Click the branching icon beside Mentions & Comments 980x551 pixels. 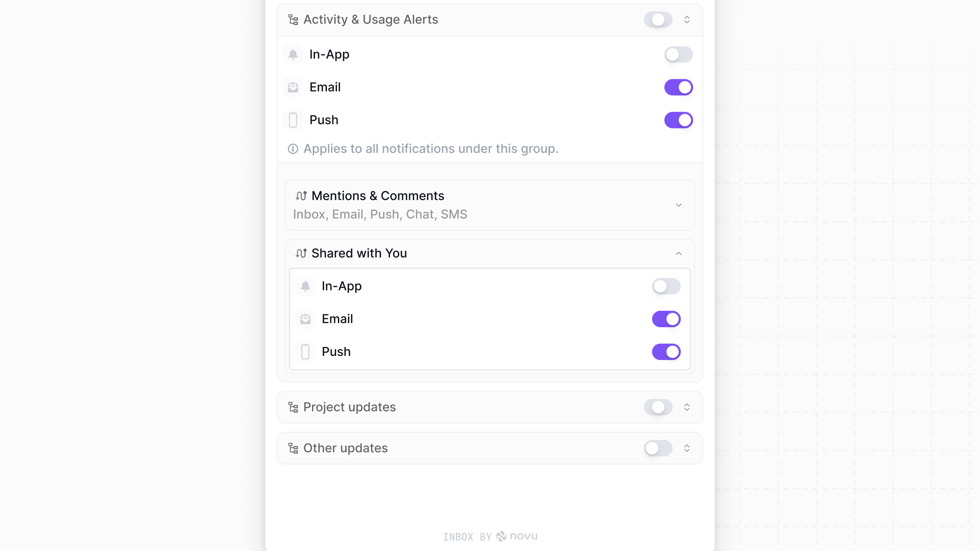point(301,196)
